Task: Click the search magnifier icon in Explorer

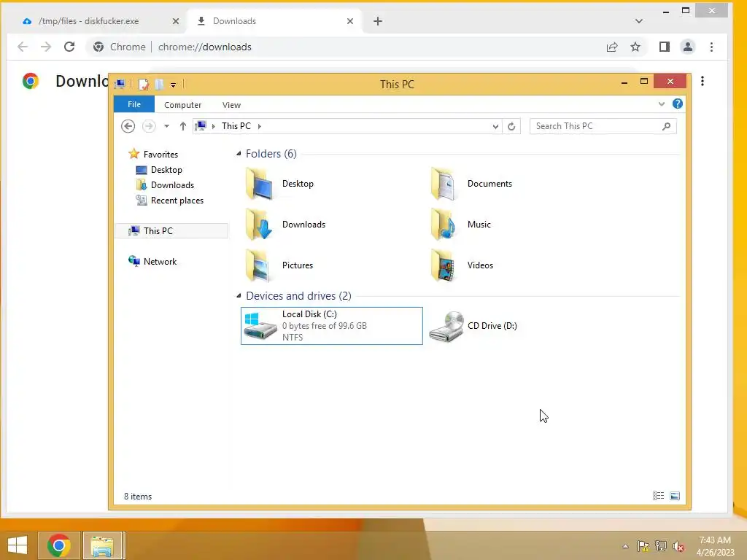Action: coord(667,126)
